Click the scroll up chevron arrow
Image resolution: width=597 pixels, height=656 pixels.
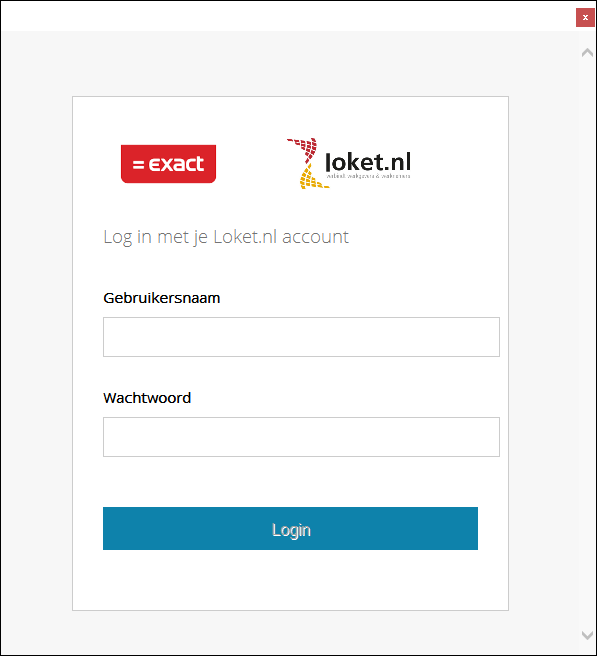coord(587,53)
